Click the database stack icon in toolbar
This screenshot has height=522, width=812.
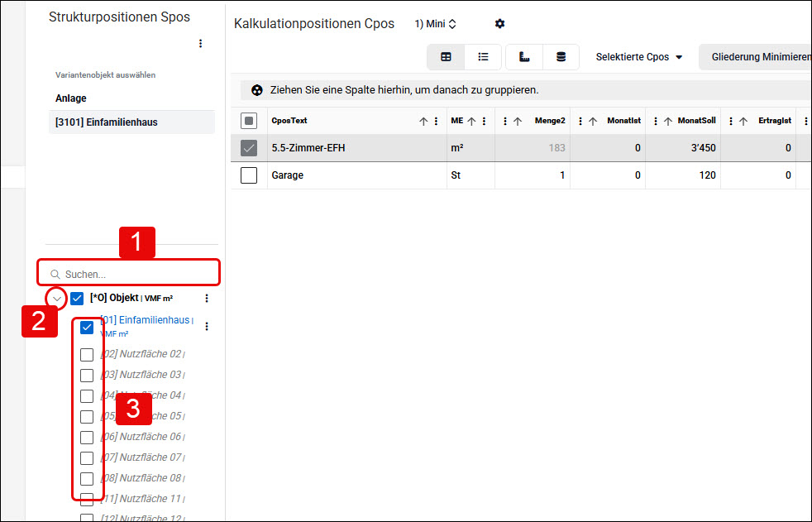(561, 57)
